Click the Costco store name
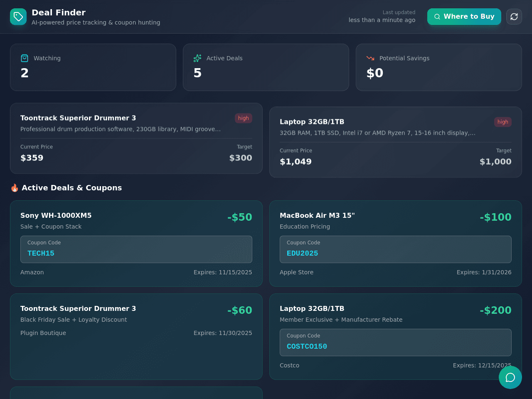This screenshot has height=399, width=532. pos(290,365)
